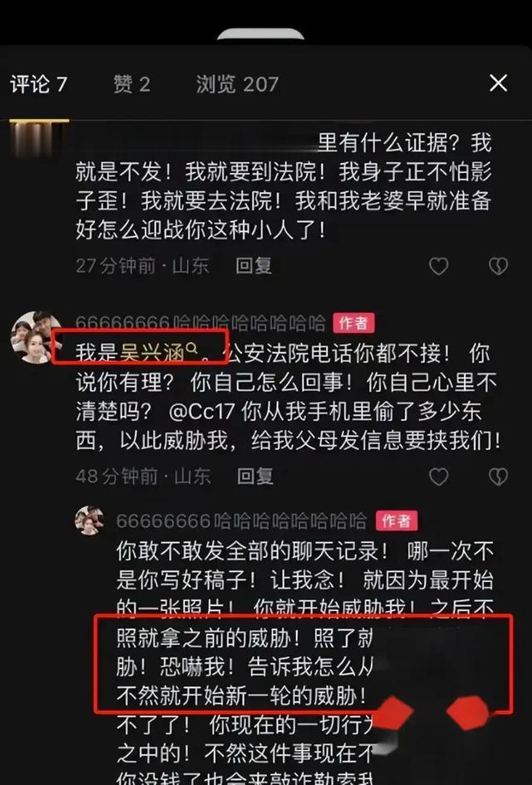Like the first comment with heart icon

click(439, 266)
